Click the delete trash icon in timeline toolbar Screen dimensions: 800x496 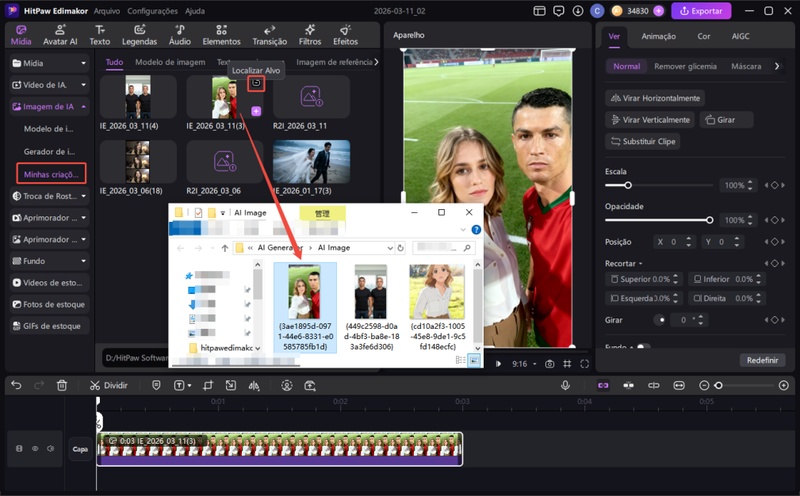coord(62,385)
